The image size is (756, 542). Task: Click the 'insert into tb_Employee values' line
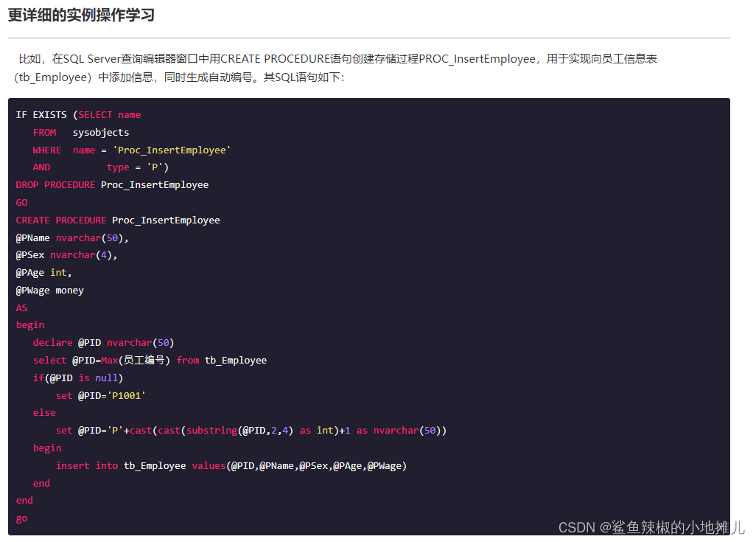231,466
